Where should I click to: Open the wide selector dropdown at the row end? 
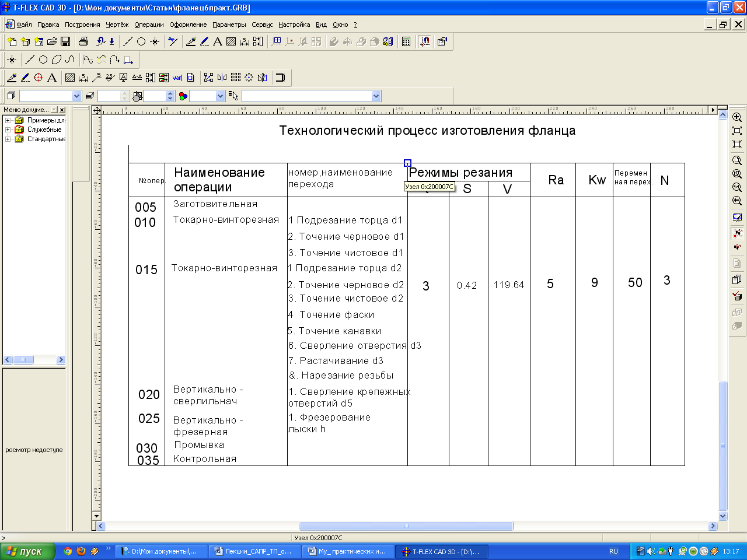(376, 96)
